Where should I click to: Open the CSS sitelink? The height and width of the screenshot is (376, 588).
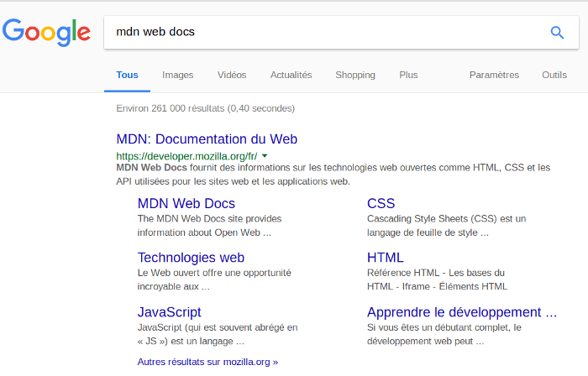[x=381, y=203]
